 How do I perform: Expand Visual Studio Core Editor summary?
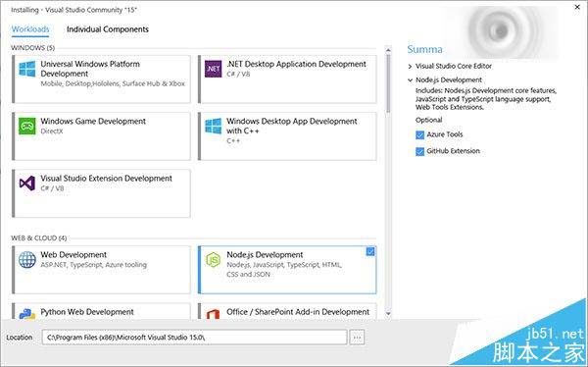[x=410, y=66]
